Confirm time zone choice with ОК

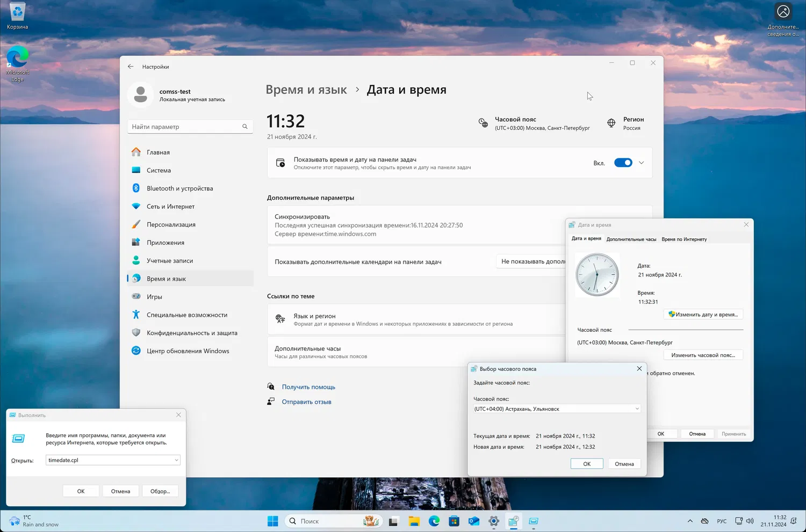tap(587, 464)
